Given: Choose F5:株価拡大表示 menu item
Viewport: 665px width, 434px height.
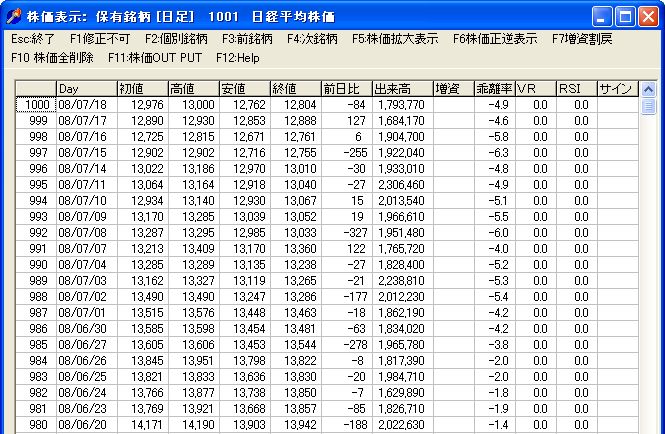Looking at the screenshot, I should [395, 39].
